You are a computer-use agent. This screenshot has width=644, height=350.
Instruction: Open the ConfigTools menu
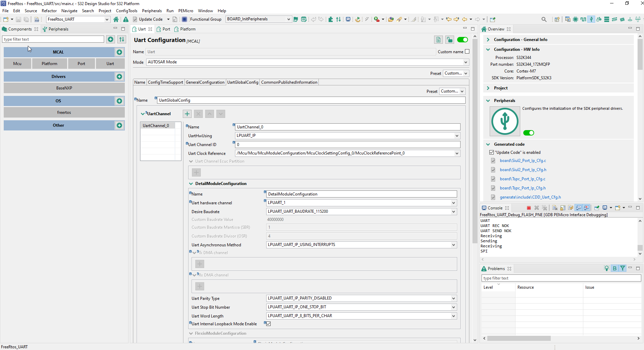point(126,11)
